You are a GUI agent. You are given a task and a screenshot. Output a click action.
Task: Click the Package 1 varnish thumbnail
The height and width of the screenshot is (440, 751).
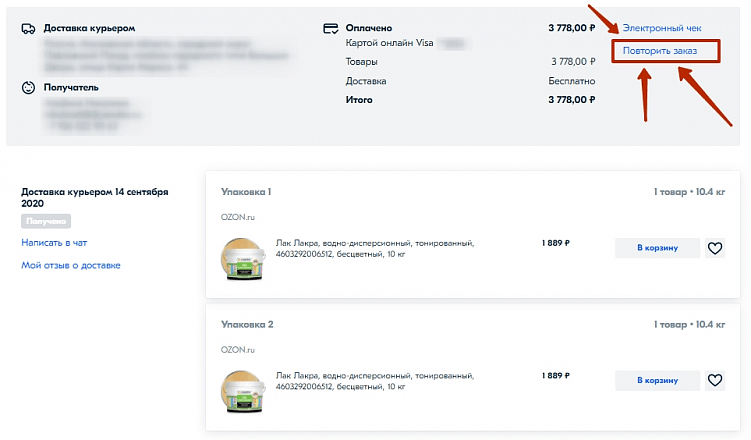pyautogui.click(x=241, y=258)
